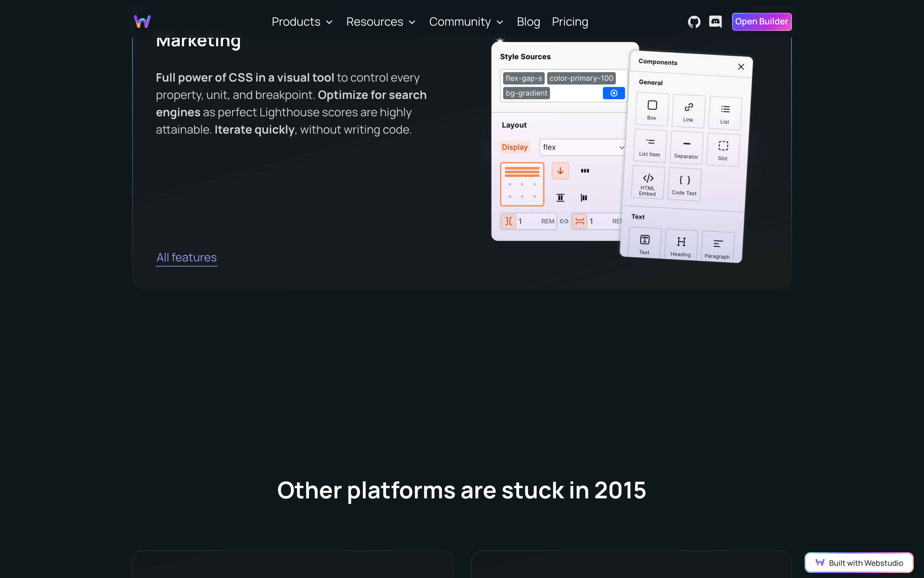Select the HTML Embed component

click(x=648, y=182)
